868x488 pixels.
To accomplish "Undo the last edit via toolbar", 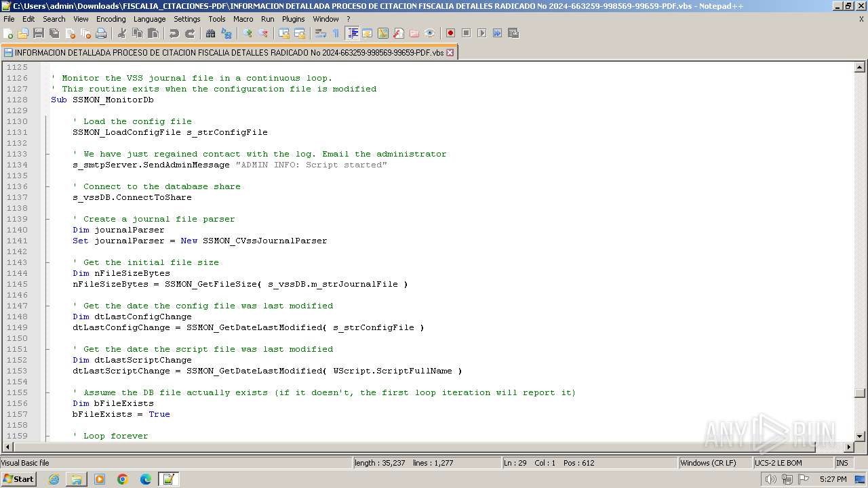I will click(x=174, y=33).
